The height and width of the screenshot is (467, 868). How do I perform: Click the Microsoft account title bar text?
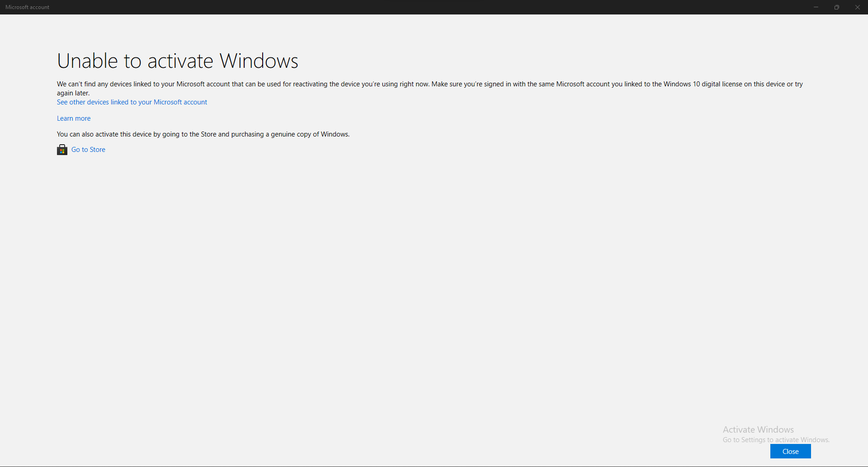[x=28, y=7]
